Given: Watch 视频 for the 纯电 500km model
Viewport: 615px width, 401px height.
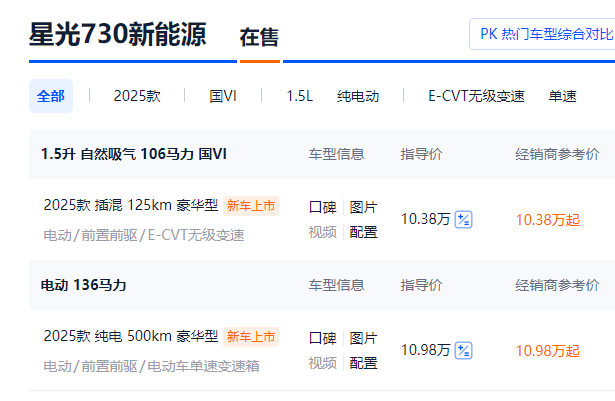Looking at the screenshot, I should click(x=322, y=362).
